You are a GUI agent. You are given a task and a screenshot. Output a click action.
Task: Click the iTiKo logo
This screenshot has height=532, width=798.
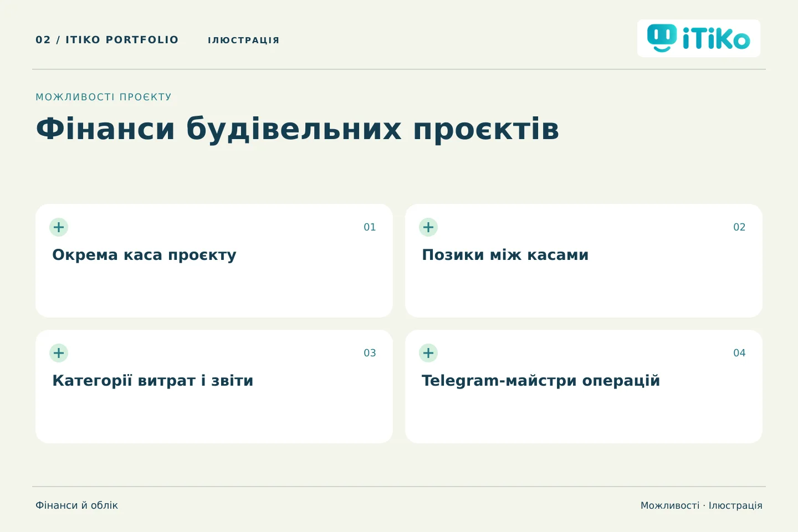698,38
